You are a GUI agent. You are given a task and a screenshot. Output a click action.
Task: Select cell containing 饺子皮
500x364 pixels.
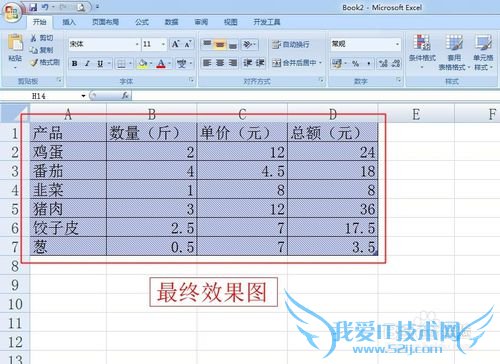(x=68, y=228)
